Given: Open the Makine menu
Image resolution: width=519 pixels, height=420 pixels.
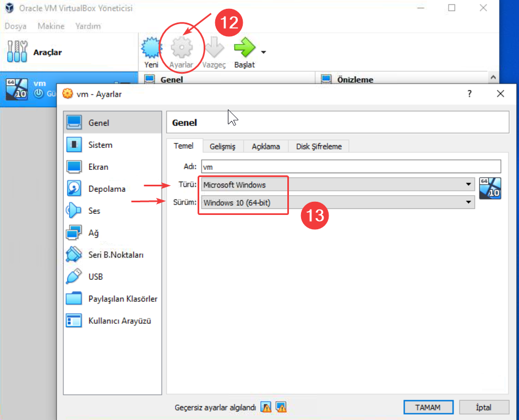Looking at the screenshot, I should pos(51,26).
